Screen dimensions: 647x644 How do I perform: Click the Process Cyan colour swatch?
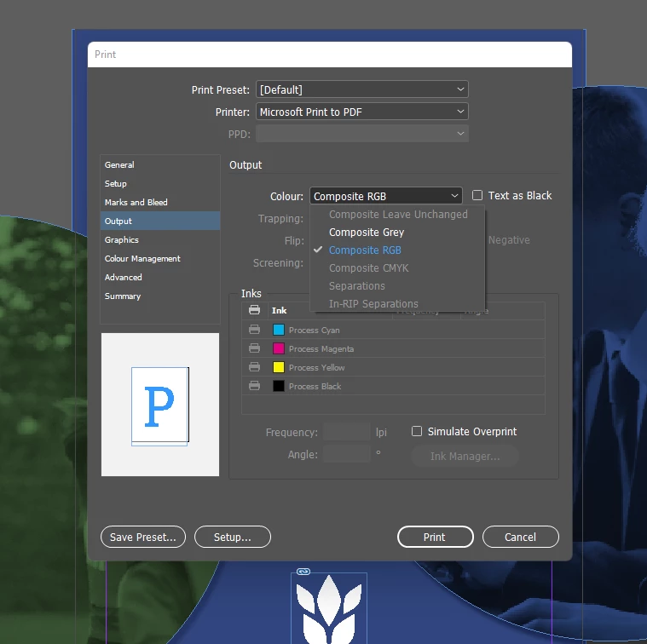coord(279,330)
